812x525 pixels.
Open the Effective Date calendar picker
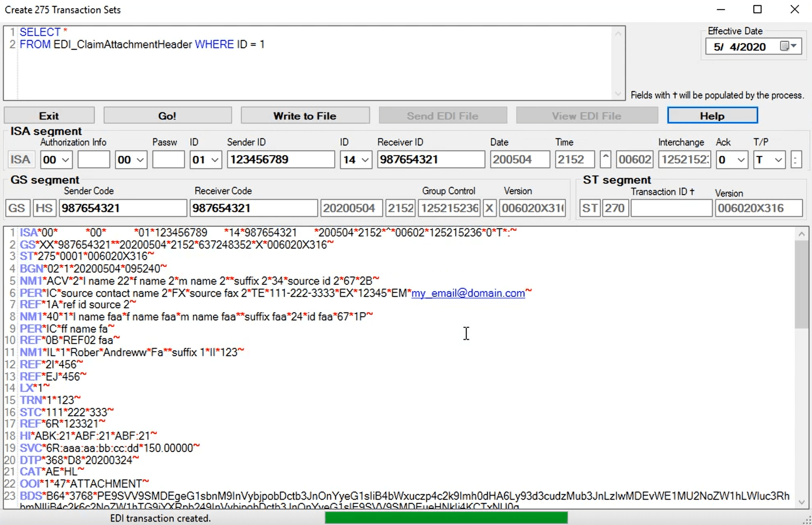pos(789,46)
